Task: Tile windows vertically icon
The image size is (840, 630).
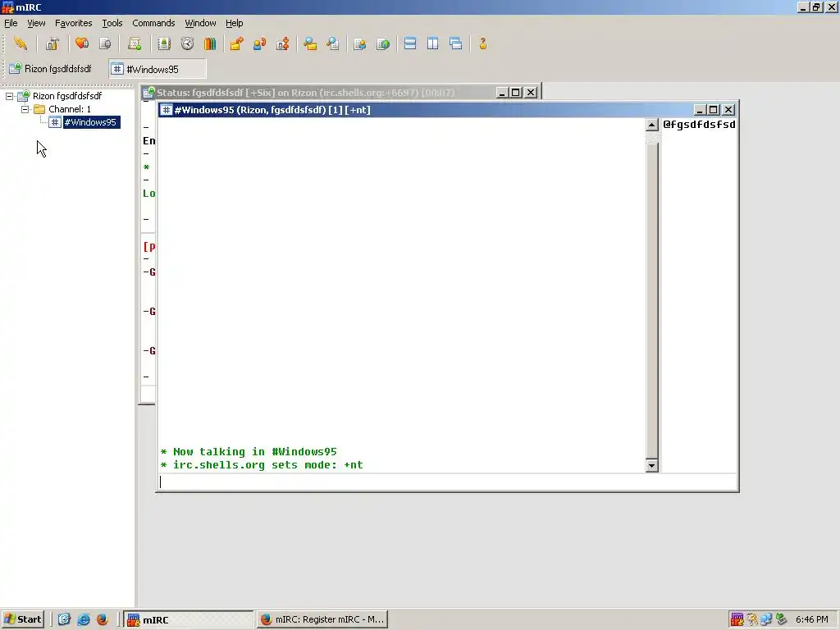Action: pos(433,43)
